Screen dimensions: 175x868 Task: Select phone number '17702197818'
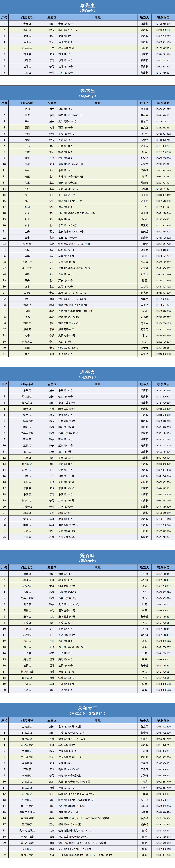tap(163, 519)
